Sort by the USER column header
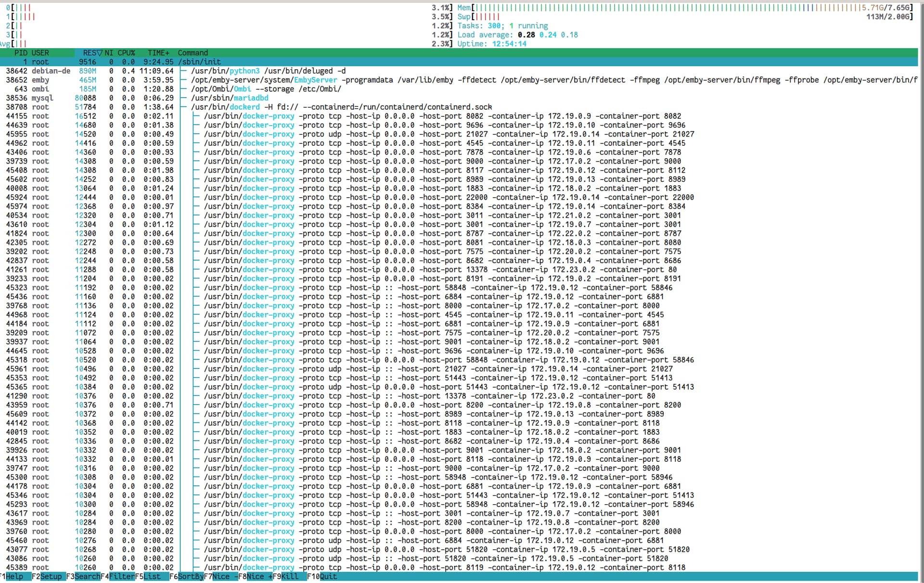924x583 pixels. tap(40, 53)
